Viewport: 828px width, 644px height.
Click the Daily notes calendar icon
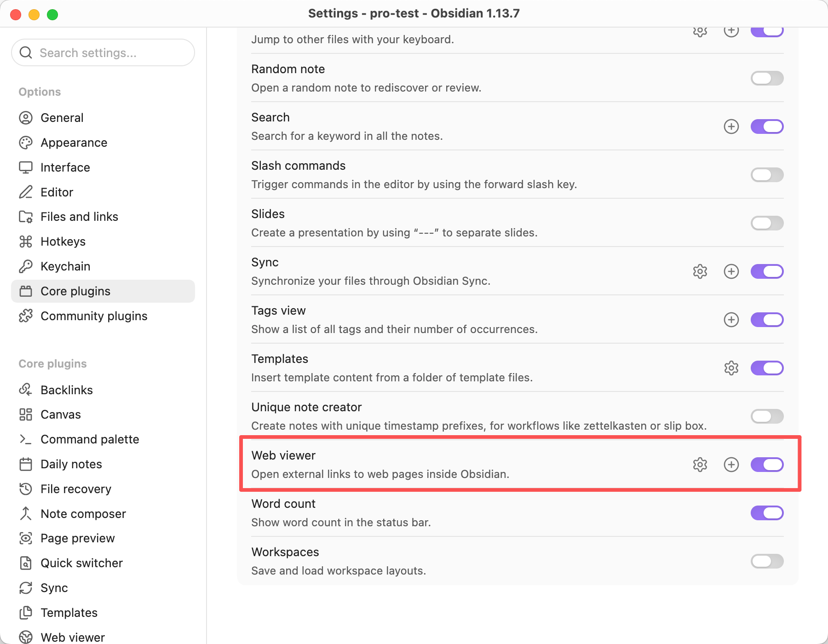(26, 464)
